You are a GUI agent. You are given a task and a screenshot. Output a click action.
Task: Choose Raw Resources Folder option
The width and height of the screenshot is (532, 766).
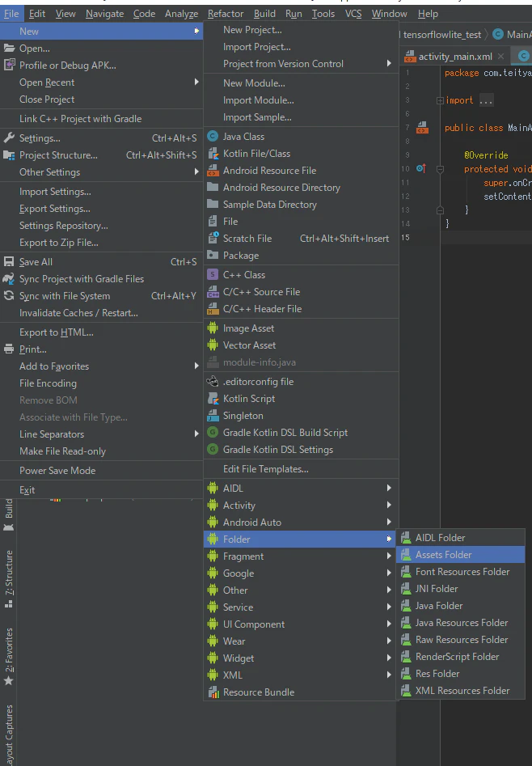[461, 640]
